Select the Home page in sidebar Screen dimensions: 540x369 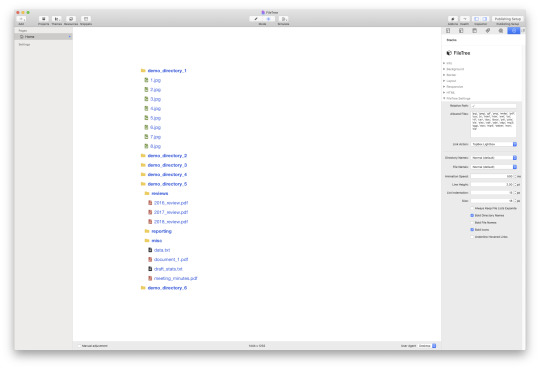point(44,37)
